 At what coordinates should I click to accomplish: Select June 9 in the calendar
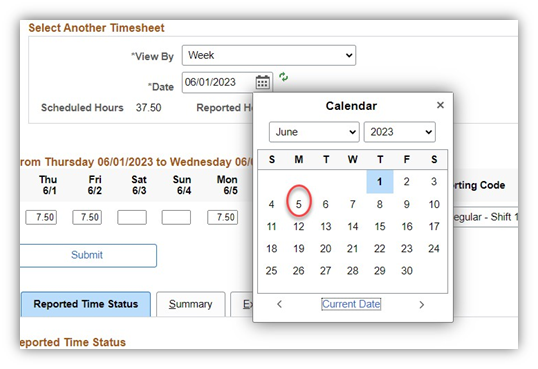click(407, 204)
